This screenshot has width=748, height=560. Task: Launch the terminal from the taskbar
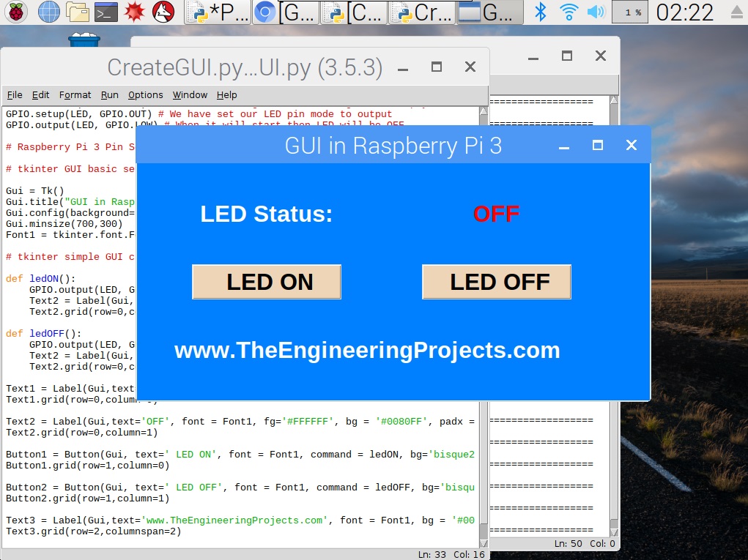pos(106,12)
